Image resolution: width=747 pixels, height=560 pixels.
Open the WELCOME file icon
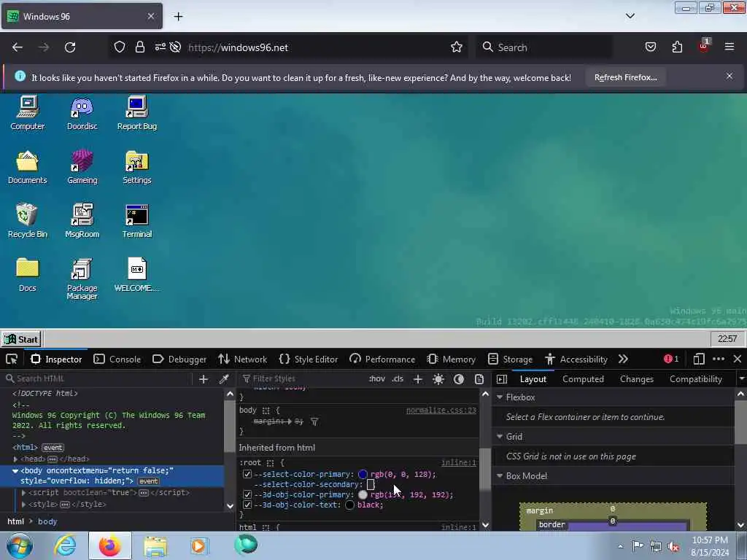(136, 275)
